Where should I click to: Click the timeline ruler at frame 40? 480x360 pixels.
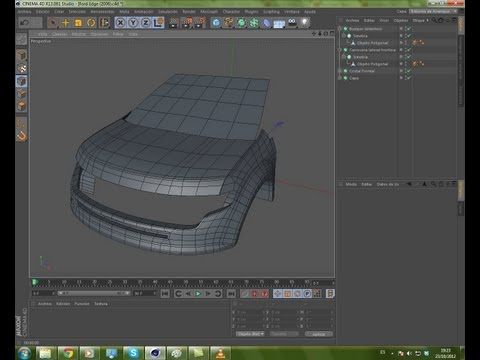(155, 283)
